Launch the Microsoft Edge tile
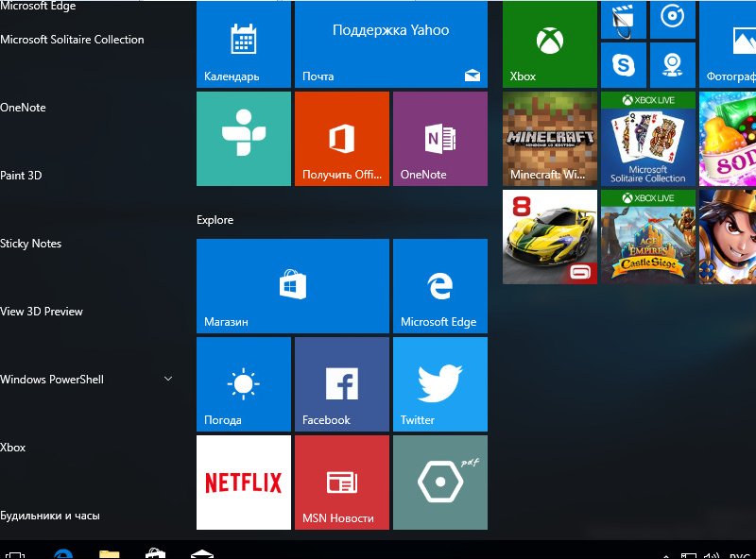This screenshot has width=756, height=559. (440, 286)
